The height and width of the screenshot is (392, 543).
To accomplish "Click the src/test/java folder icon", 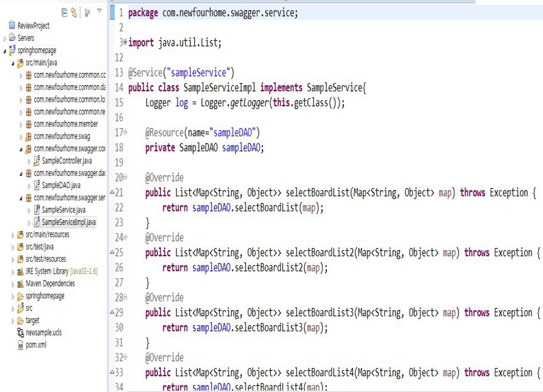I will tap(21, 247).
